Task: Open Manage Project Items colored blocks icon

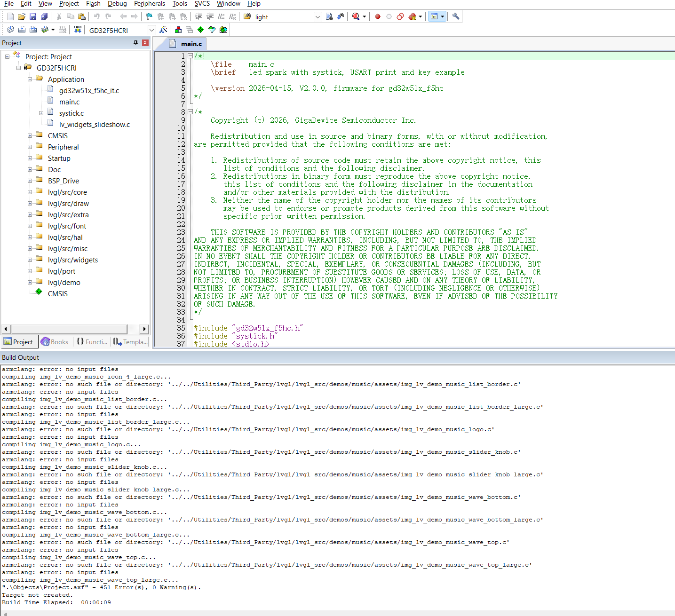Action: pos(178,30)
